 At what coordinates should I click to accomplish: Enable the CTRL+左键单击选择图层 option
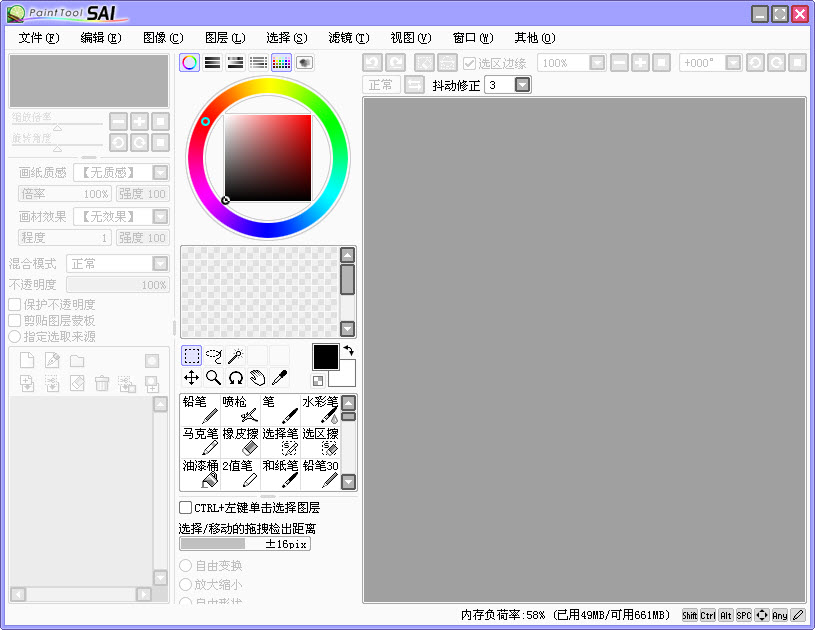coord(185,507)
